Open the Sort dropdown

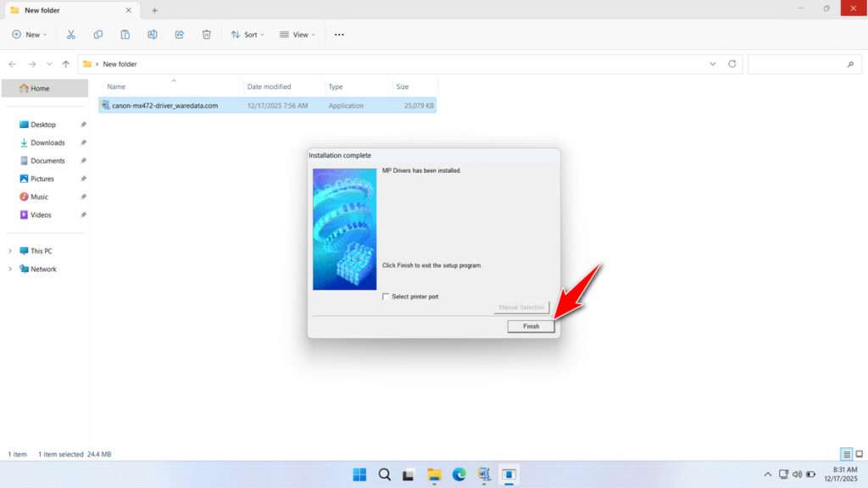[x=248, y=34]
